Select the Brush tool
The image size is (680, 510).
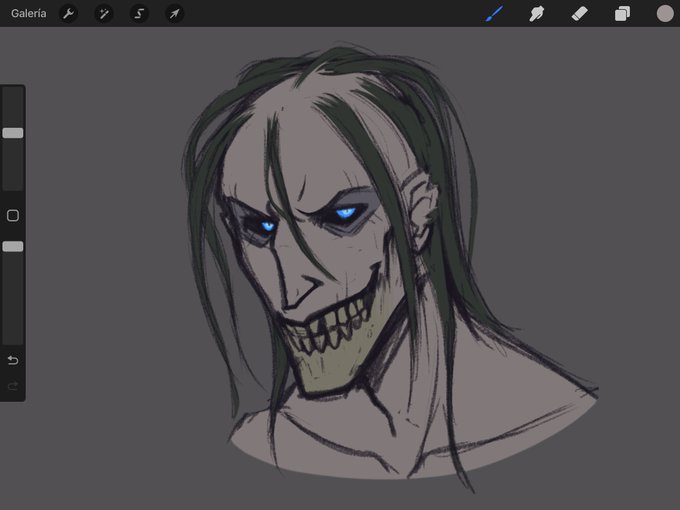[494, 13]
